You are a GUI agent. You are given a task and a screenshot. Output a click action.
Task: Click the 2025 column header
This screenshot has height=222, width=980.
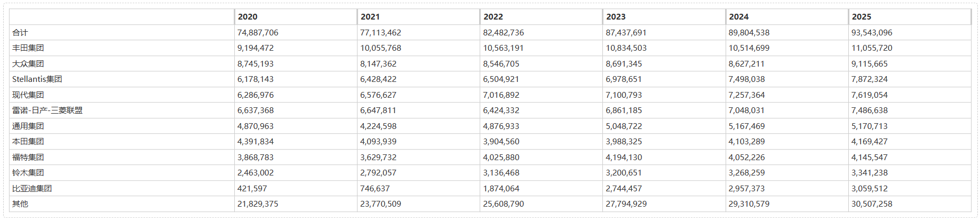tap(861, 17)
